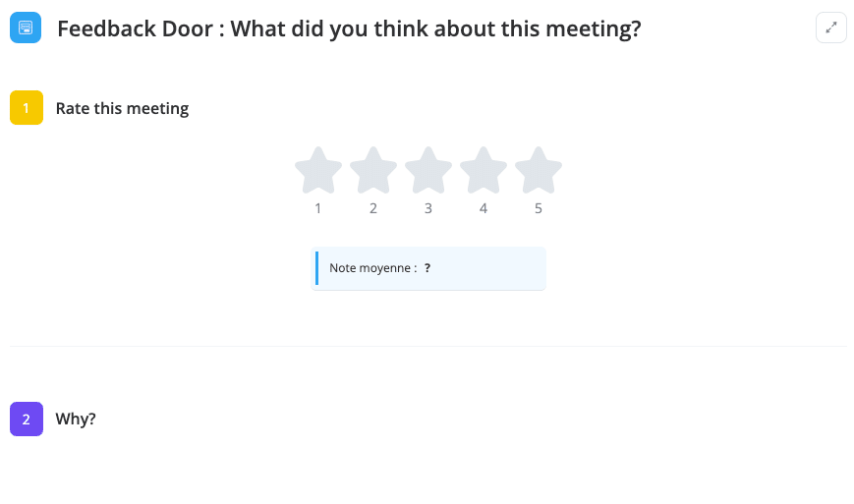Viewport: 854px width, 504px height.
Task: Click the average rating "?" value
Action: [427, 268]
